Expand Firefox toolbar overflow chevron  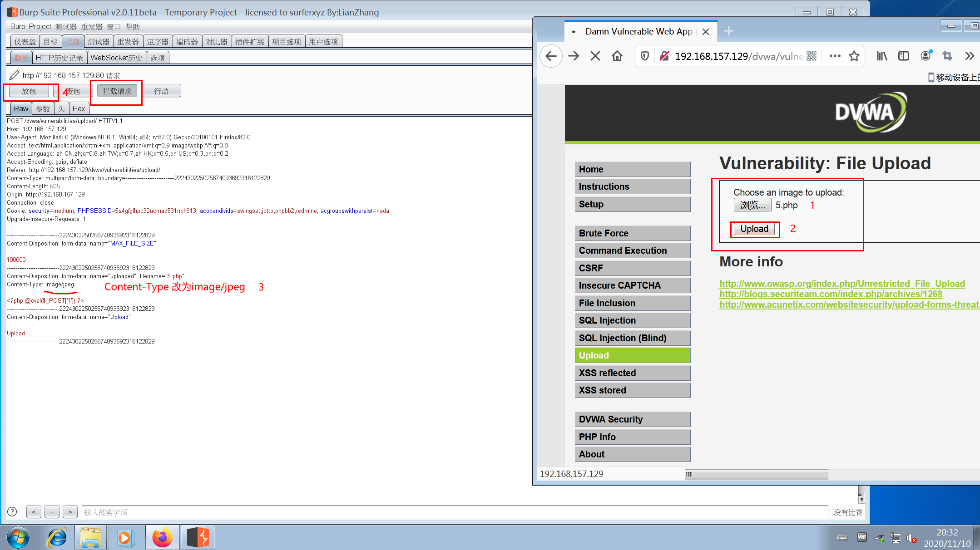(970, 56)
